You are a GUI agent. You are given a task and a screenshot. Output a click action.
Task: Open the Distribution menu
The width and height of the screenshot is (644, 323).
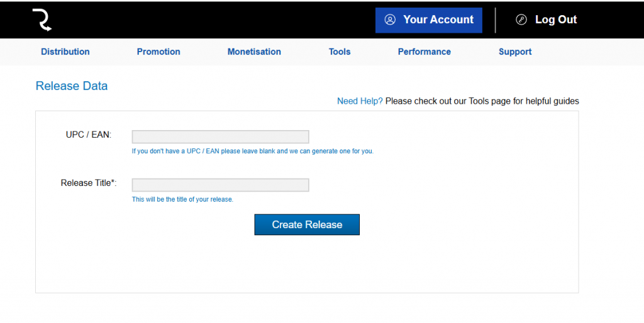point(65,52)
